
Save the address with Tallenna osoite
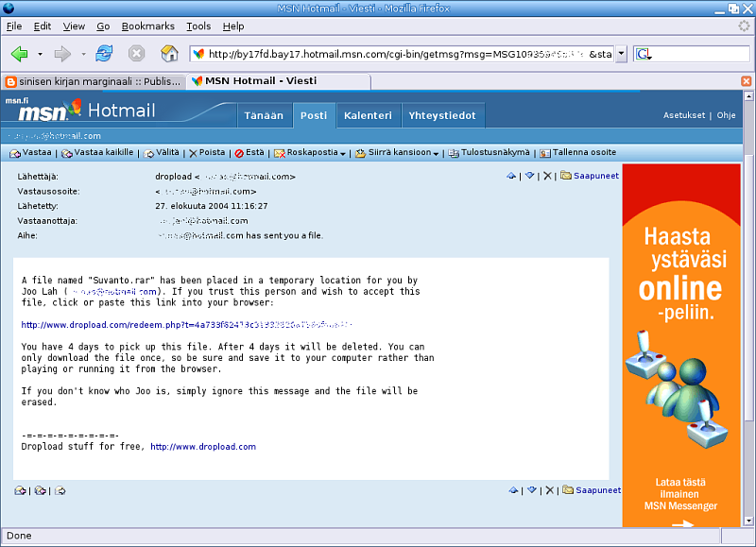point(577,152)
